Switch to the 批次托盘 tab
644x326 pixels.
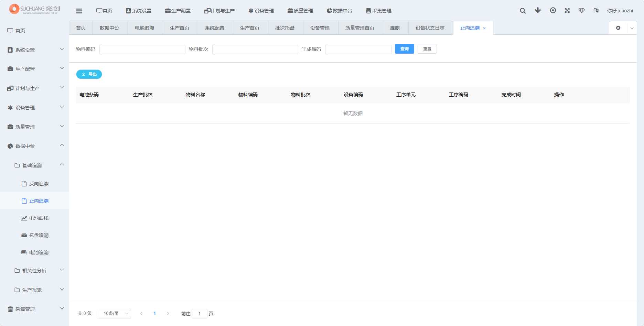(x=285, y=28)
